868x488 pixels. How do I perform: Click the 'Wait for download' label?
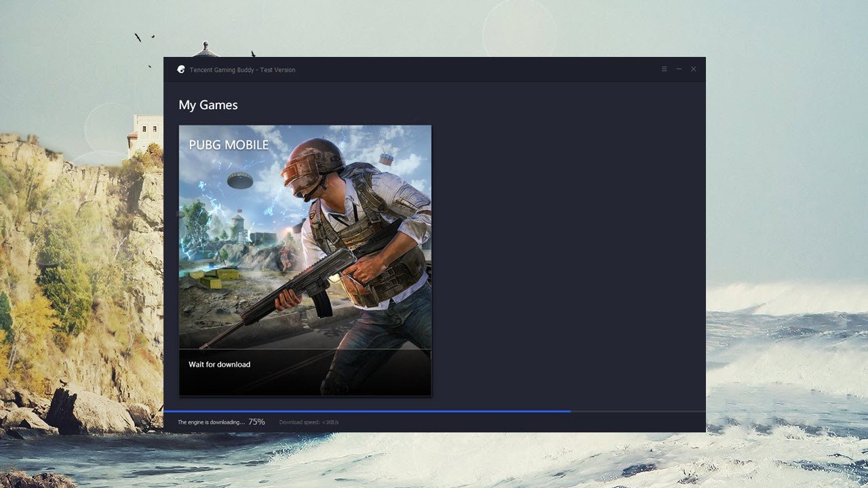tap(219, 365)
